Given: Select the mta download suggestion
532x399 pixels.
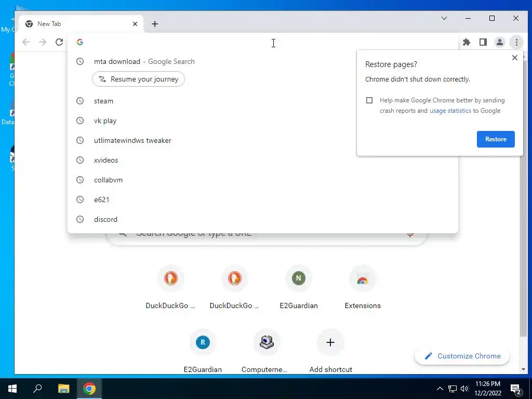Looking at the screenshot, I should 263,61.
